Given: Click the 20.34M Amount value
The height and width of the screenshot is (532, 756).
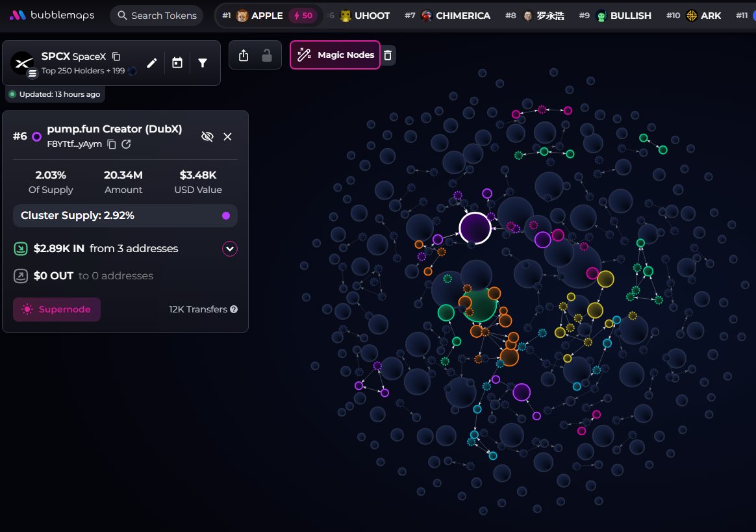Looking at the screenshot, I should point(123,175).
